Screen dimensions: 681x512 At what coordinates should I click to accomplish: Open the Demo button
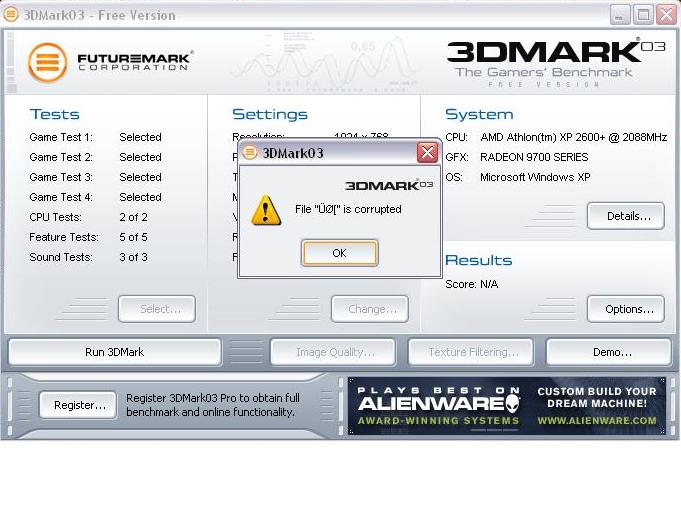coord(609,352)
